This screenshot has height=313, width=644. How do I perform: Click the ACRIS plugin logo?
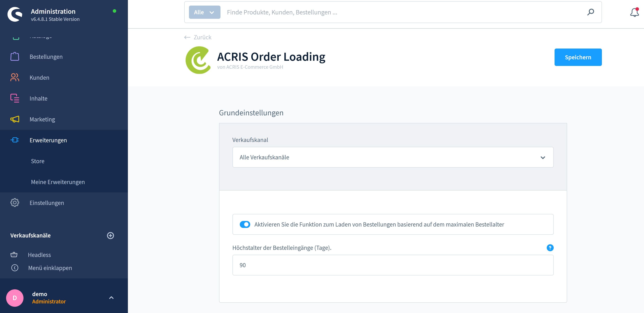[198, 60]
